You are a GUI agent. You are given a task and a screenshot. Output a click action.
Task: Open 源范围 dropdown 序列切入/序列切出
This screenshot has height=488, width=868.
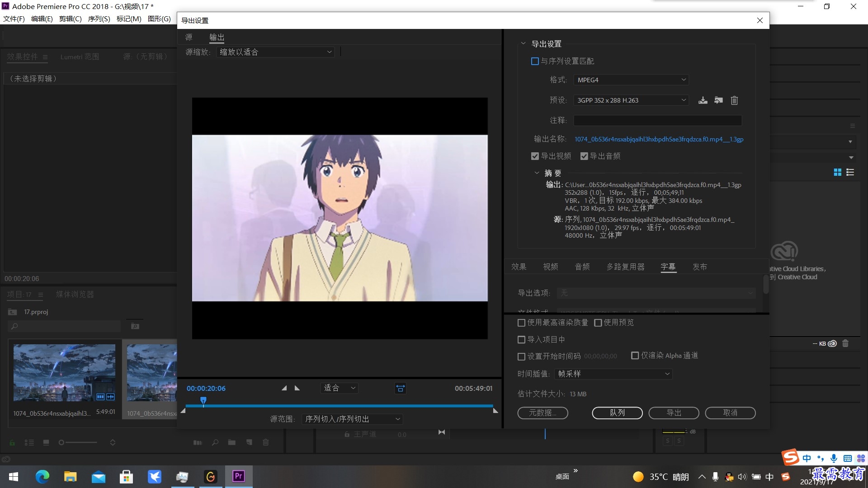tap(352, 419)
